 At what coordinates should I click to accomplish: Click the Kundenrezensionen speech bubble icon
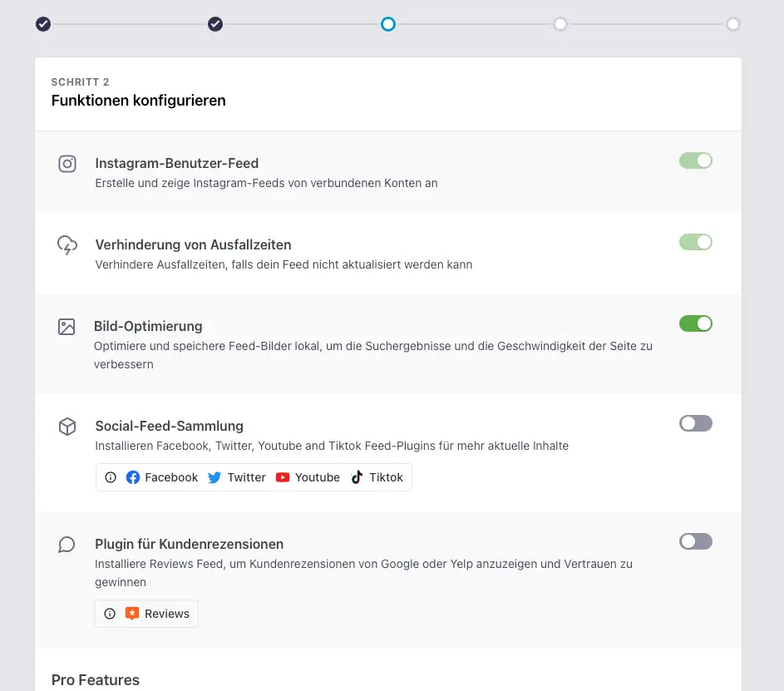[x=67, y=545]
